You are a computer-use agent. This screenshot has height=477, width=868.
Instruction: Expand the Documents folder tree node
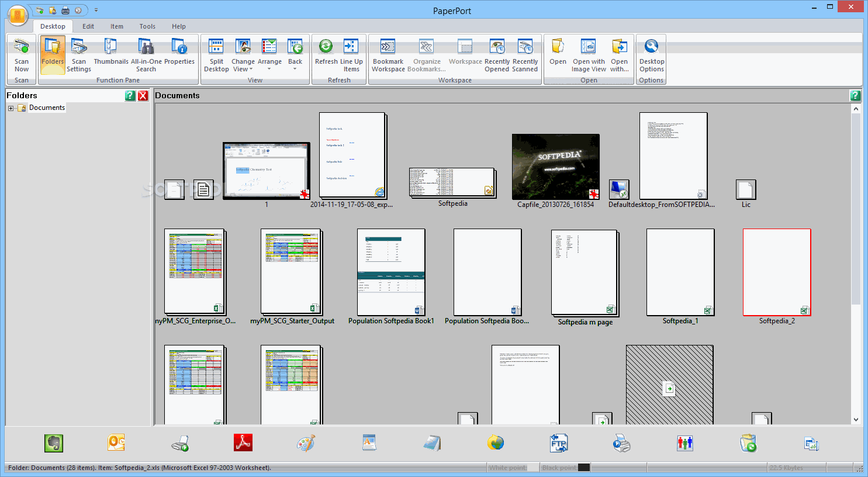11,108
